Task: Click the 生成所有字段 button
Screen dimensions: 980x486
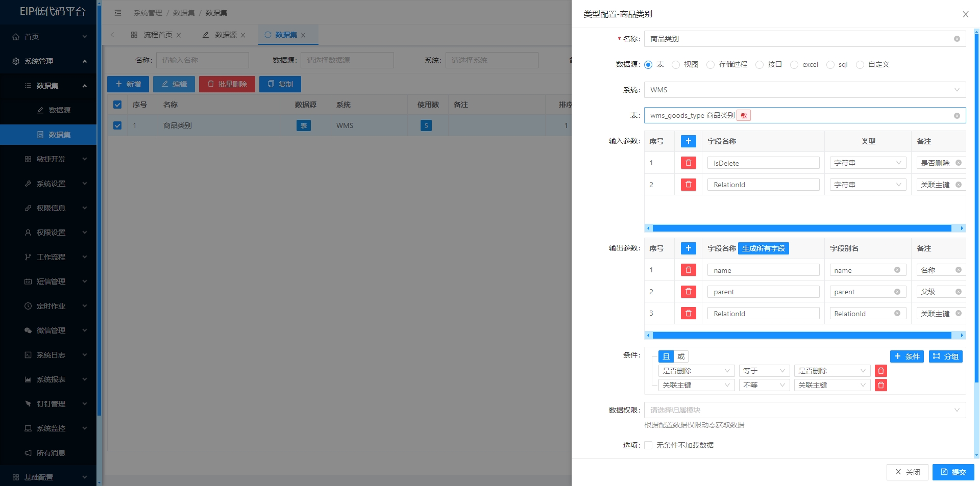Action: point(763,248)
